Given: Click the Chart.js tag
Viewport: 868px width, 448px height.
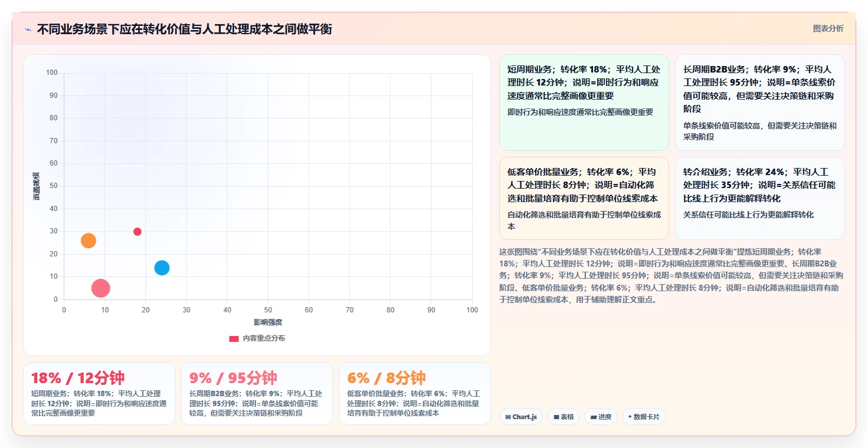Looking at the screenshot, I should 520,417.
